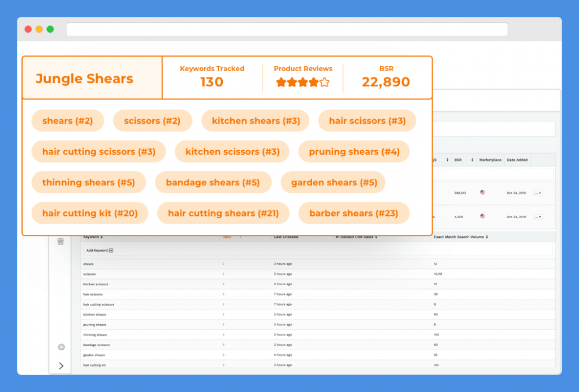This screenshot has width=579, height=392.
Task: Click the 25 search volume value
Action: point(436,355)
